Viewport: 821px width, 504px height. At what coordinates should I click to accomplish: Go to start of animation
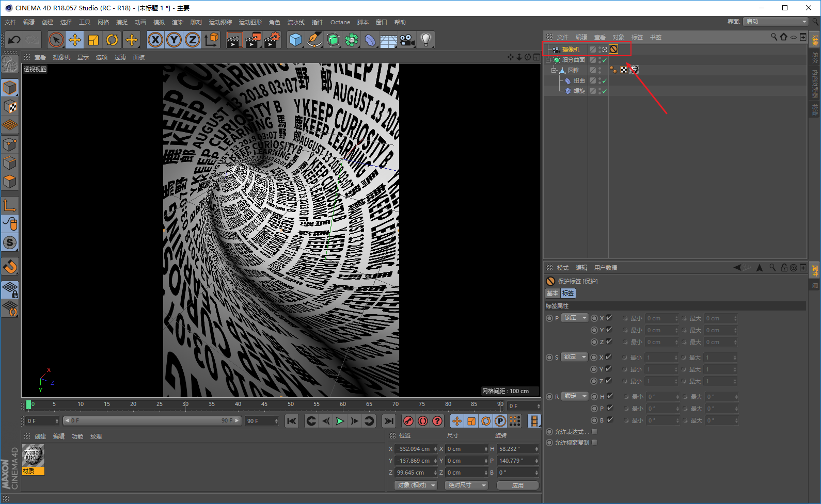click(292, 421)
